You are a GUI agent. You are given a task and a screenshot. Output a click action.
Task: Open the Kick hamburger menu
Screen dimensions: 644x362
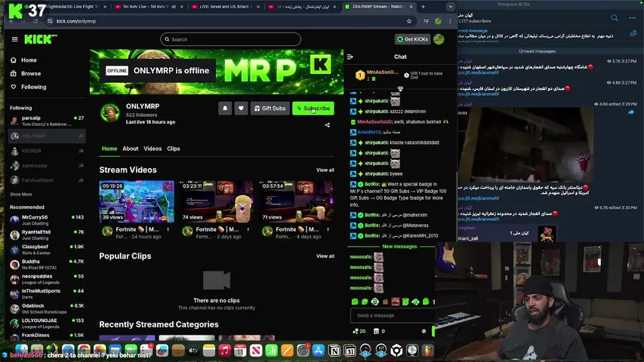(15, 39)
